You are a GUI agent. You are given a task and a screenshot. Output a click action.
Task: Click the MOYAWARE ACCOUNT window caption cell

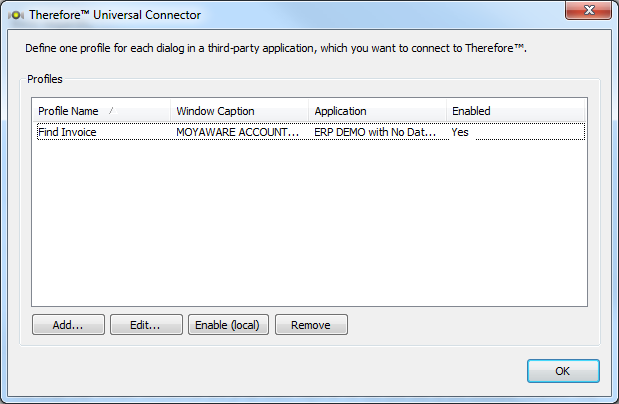(237, 132)
